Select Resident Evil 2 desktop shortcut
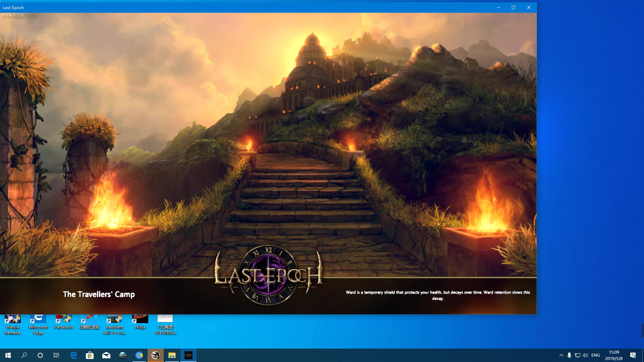644x362 pixels. click(114, 325)
